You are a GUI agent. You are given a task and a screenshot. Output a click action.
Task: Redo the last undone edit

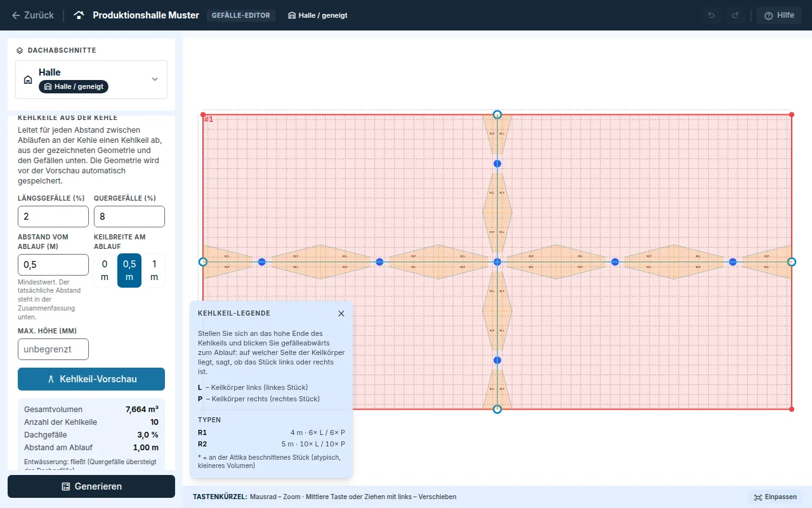735,15
